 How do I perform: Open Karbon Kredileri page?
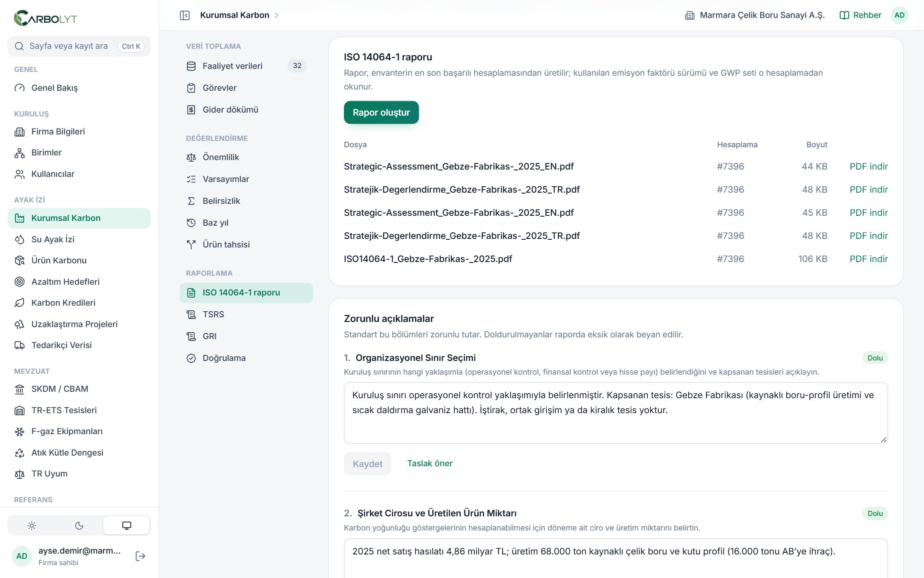coord(79,303)
